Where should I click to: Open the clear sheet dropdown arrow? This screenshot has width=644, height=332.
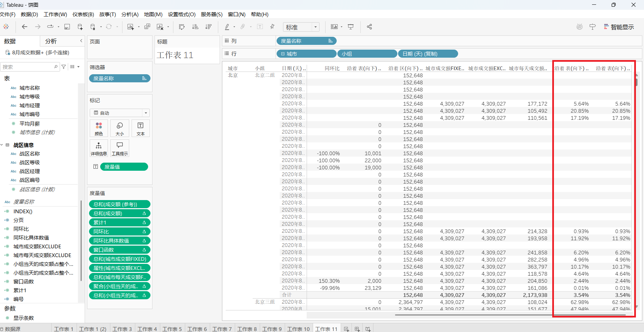coord(168,27)
